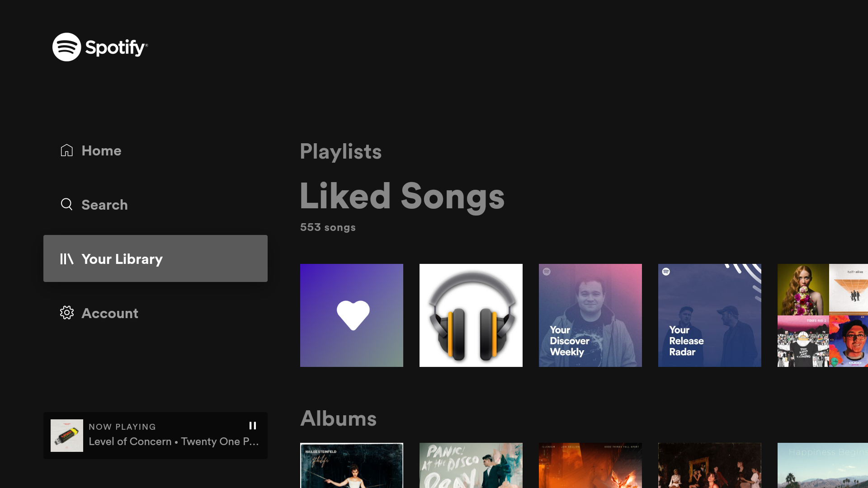Image resolution: width=868 pixels, height=488 pixels.
Task: Select the Albums section label
Action: pyautogui.click(x=338, y=418)
